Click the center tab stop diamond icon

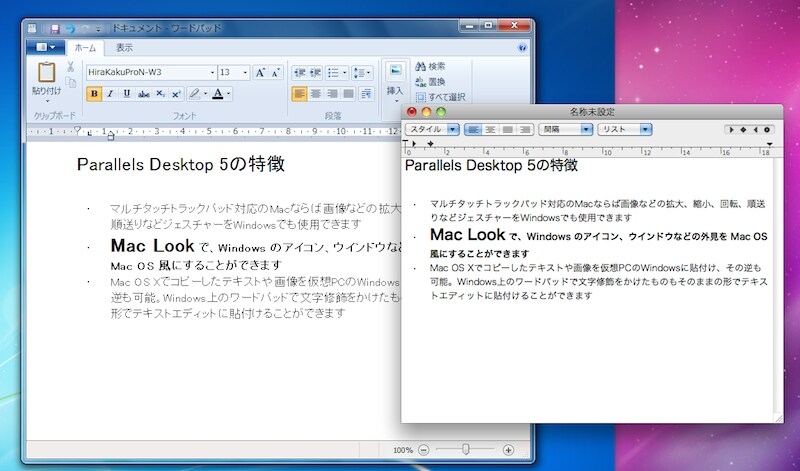point(743,130)
